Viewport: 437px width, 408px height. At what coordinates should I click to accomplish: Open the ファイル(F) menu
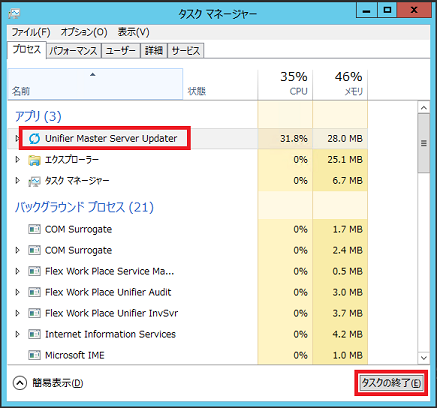31,32
